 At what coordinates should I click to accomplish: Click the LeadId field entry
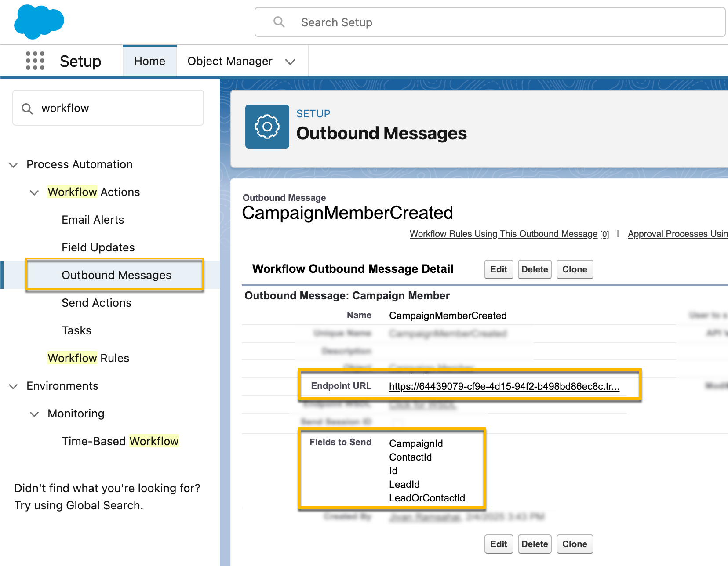coord(404,484)
